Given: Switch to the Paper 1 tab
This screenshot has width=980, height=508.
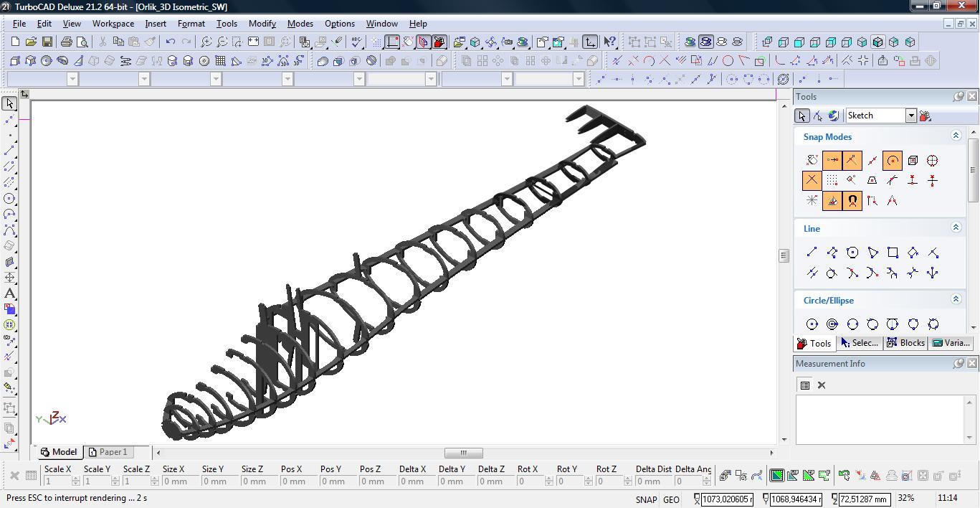Looking at the screenshot, I should click(108, 452).
